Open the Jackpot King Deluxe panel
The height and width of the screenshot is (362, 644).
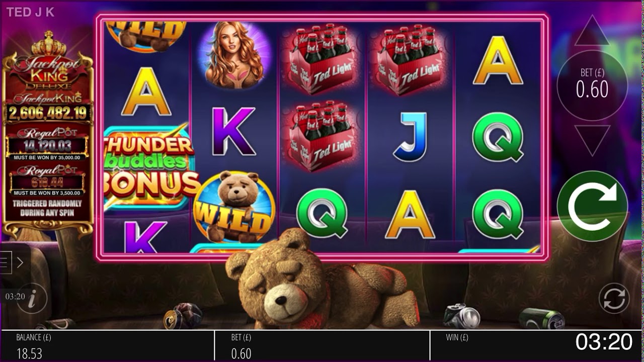point(47,133)
